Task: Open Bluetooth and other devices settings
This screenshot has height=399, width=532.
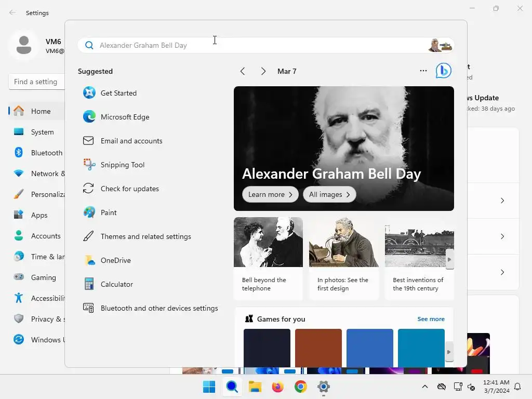Action: 151,308
